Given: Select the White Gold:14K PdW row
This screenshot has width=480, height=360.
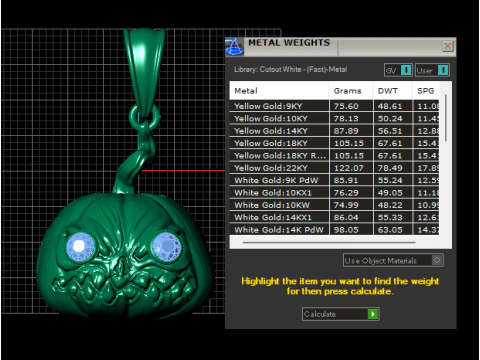Looking at the screenshot, I should pos(334,230).
